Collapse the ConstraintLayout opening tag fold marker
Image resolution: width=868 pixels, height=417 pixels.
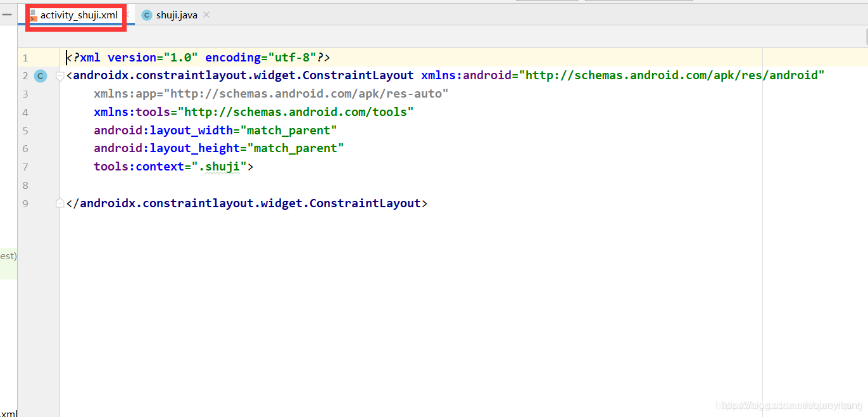60,76
